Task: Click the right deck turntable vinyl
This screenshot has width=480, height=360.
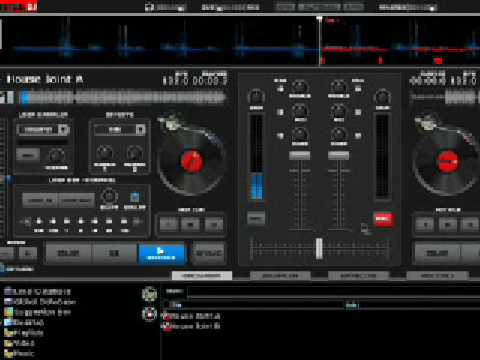Action: click(447, 162)
